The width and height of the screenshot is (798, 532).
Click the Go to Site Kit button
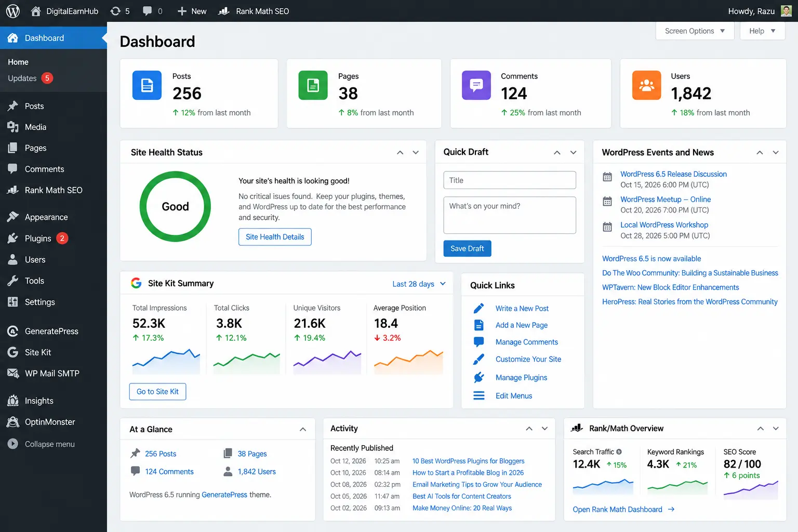click(157, 392)
